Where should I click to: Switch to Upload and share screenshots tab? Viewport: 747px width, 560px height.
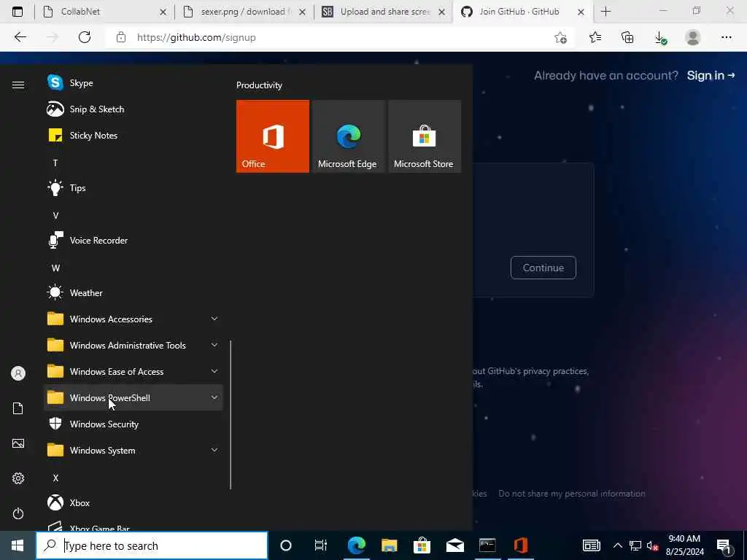coord(384,12)
